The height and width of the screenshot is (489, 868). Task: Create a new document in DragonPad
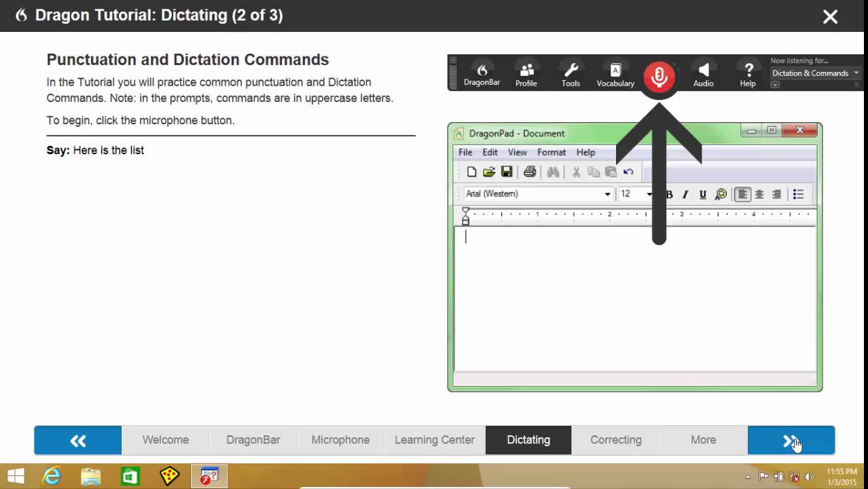[471, 172]
